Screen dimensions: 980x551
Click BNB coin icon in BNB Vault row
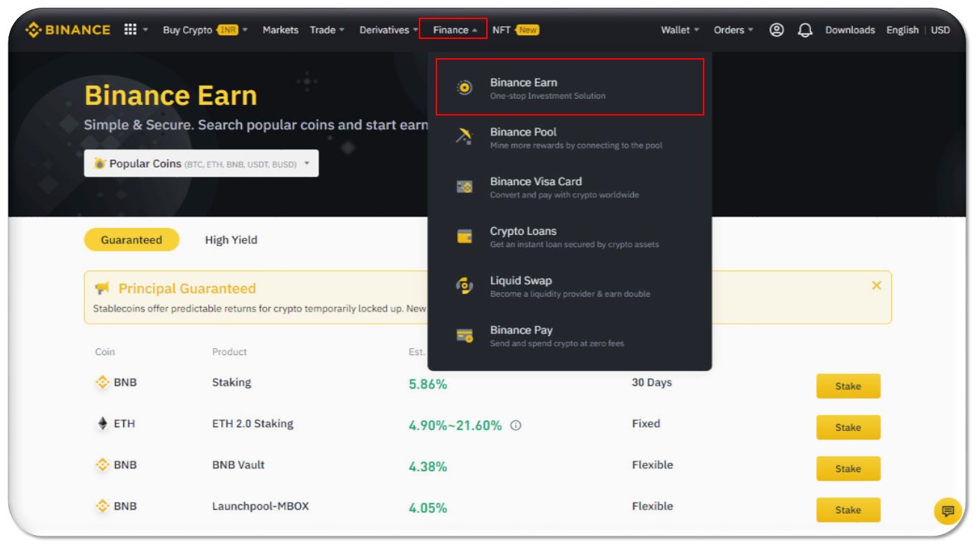[x=103, y=465]
